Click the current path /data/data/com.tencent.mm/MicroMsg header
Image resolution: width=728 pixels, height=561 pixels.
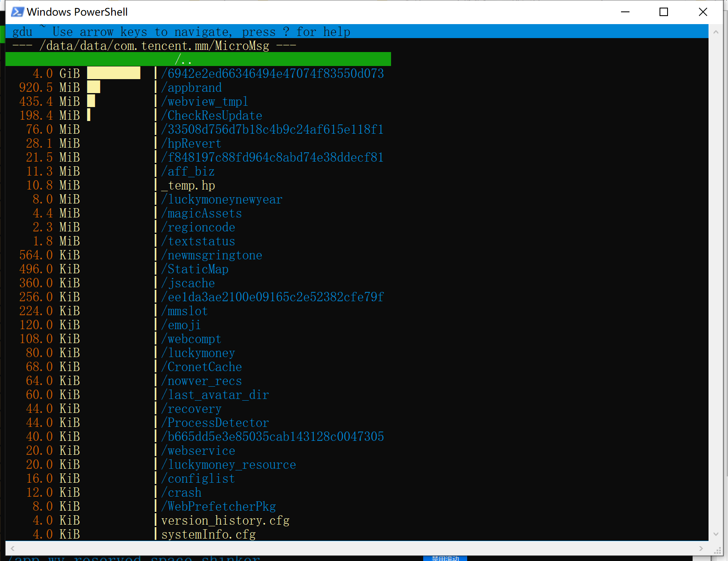coord(154,45)
